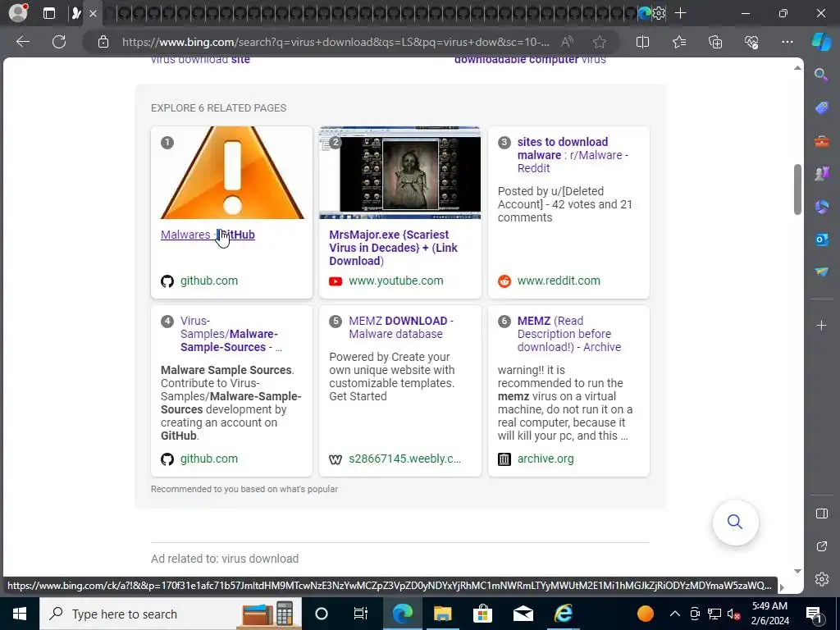Click www.youtube.com source text

click(396, 281)
